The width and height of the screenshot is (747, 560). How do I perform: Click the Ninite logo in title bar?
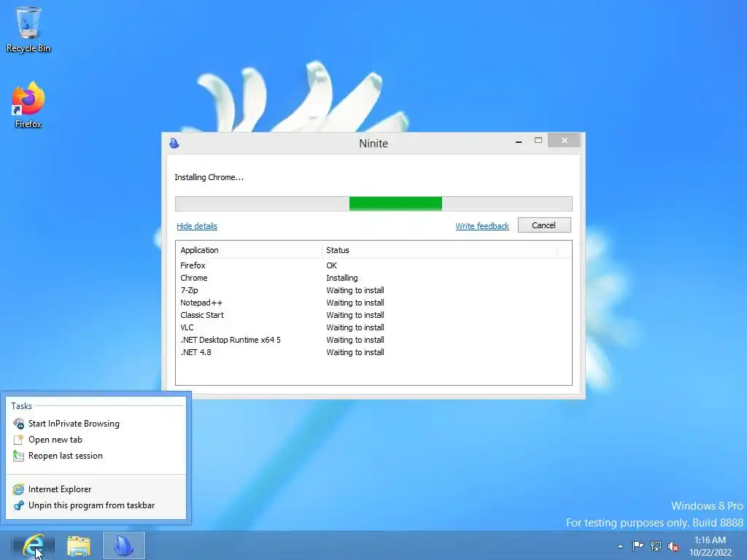[x=174, y=143]
